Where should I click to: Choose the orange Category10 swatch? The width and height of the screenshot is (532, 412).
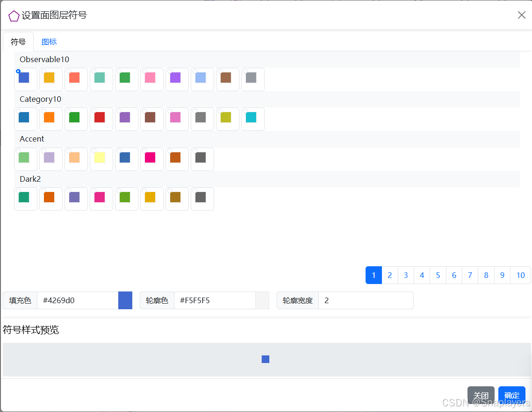coord(51,119)
